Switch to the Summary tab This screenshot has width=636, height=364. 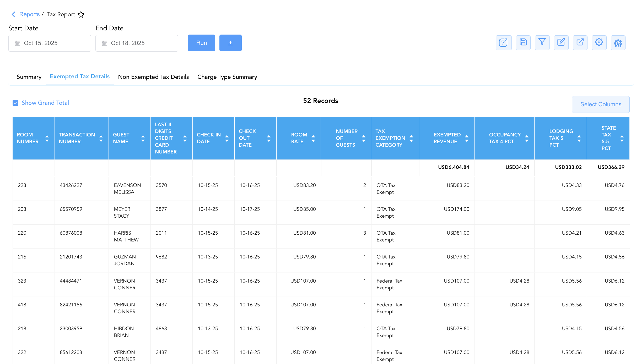pos(29,77)
